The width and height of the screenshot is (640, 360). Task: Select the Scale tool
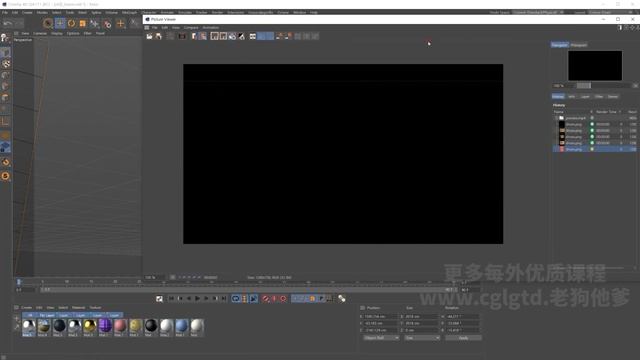tap(82, 23)
